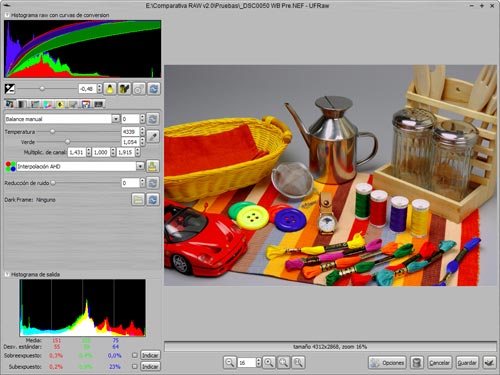Collapse the Histograma raw expander
This screenshot has height=375, width=500.
[x=7, y=15]
